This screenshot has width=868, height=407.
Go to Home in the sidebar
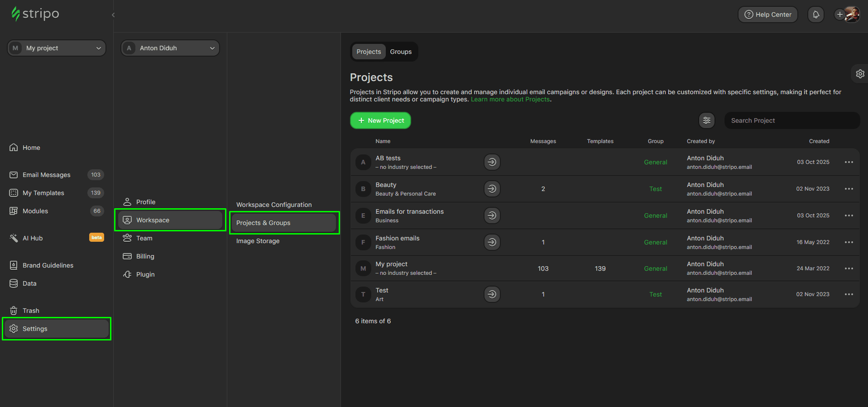tap(57, 148)
